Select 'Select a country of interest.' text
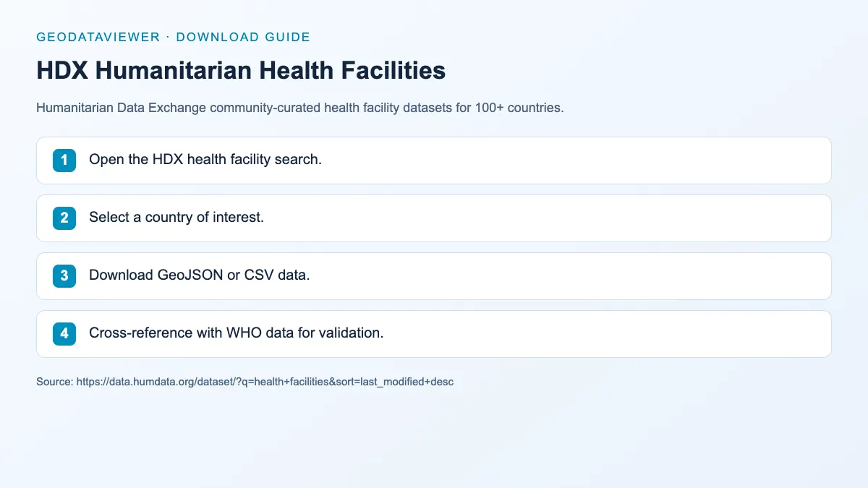The height and width of the screenshot is (488, 868). (176, 218)
